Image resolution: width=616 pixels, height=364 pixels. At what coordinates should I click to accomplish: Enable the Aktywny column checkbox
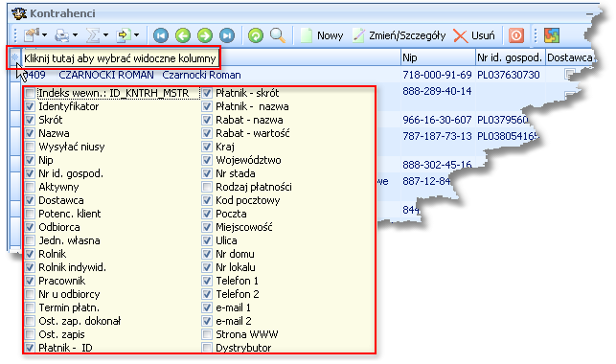pos(30,187)
